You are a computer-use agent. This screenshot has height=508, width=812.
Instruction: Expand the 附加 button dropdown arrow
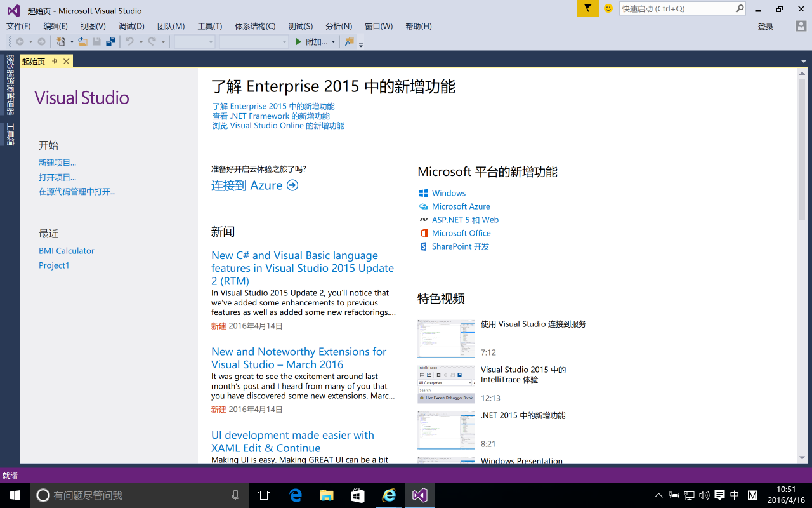pos(333,42)
